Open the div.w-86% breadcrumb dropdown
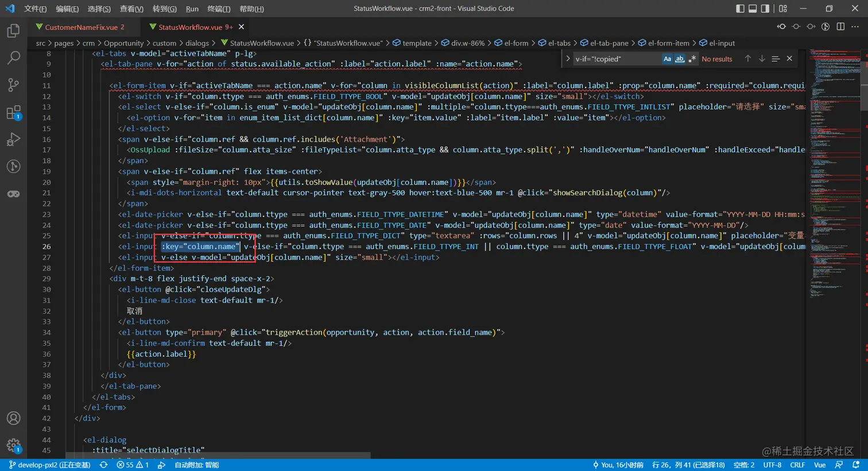The width and height of the screenshot is (868, 471). (463, 43)
